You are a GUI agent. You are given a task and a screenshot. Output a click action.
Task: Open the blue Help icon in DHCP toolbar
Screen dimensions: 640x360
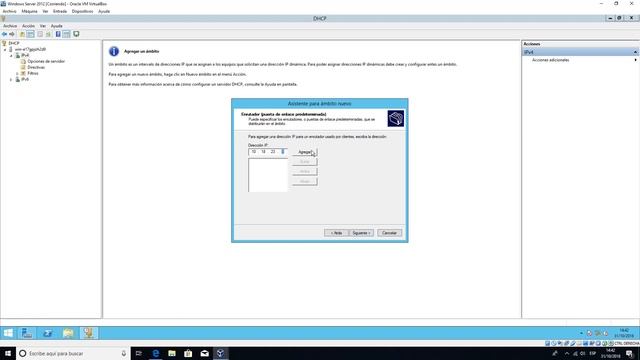58,34
